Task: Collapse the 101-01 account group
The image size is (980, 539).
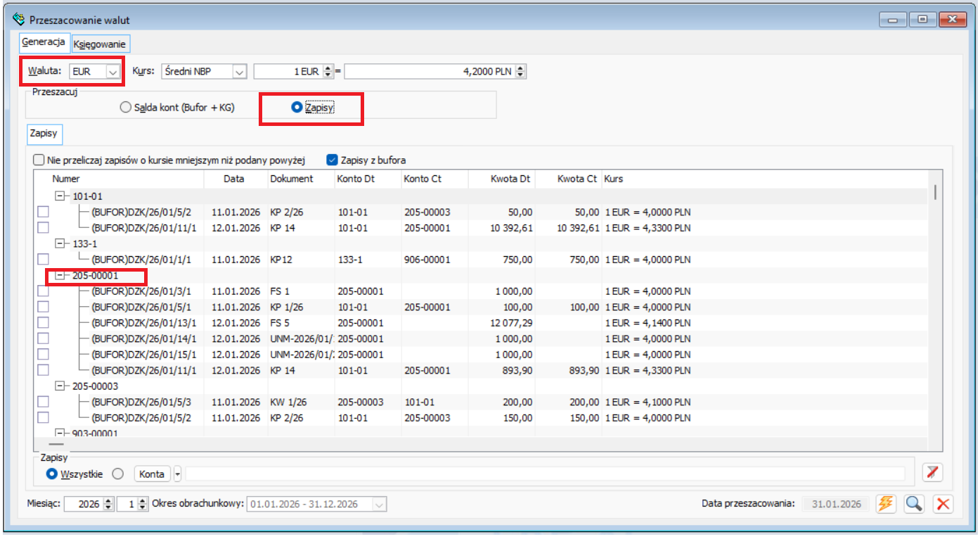Action: point(60,196)
